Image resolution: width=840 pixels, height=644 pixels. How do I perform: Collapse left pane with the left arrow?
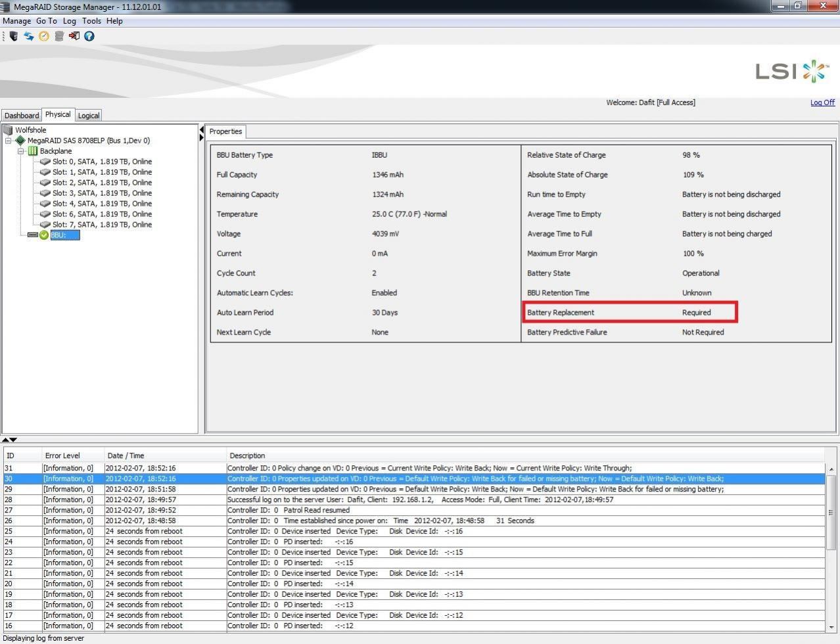201,130
